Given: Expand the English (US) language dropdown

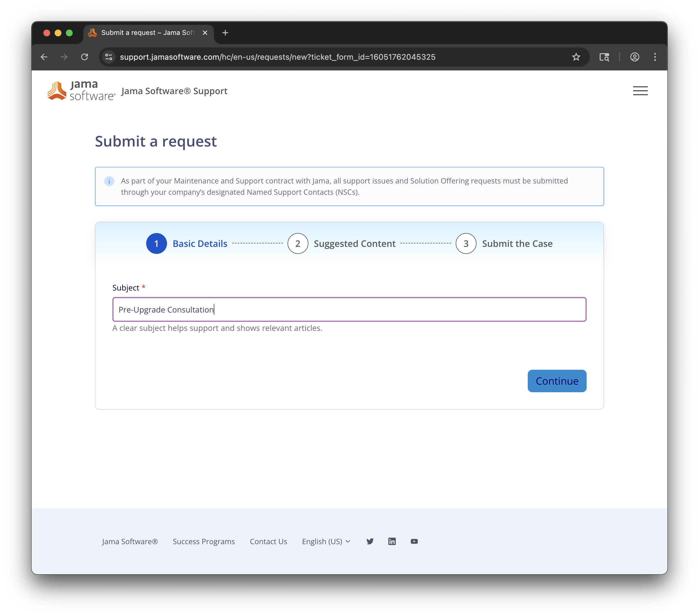Looking at the screenshot, I should pyautogui.click(x=326, y=541).
